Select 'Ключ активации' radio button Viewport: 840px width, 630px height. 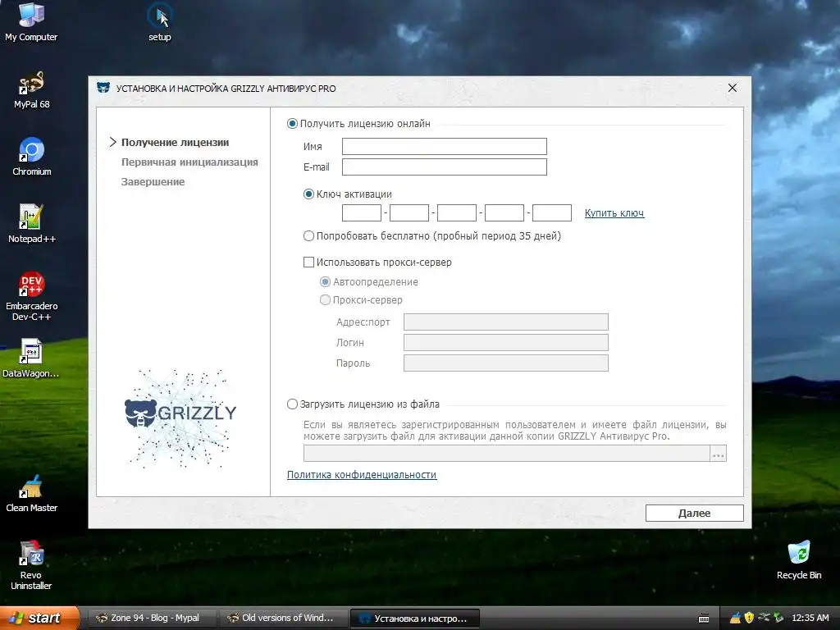pyautogui.click(x=308, y=194)
